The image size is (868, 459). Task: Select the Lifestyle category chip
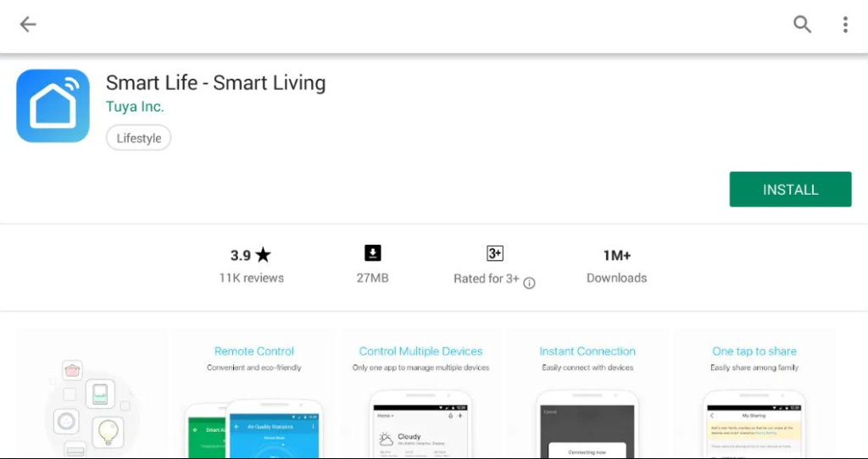(x=138, y=138)
